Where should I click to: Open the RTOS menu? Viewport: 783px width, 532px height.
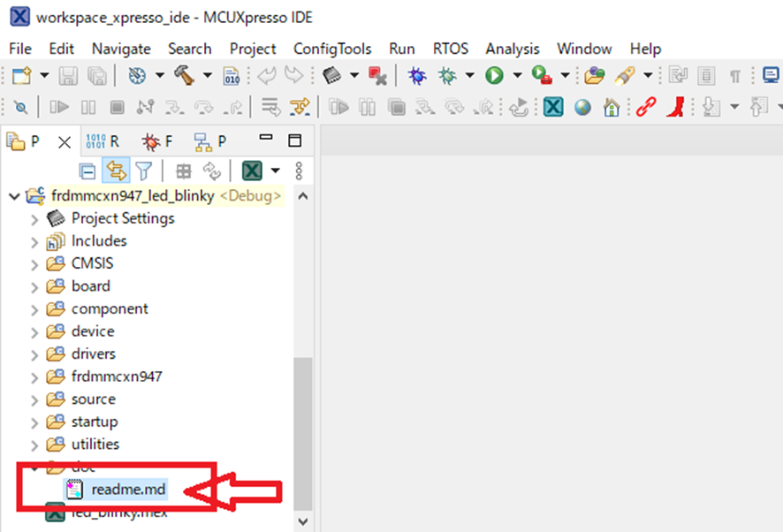pos(451,49)
